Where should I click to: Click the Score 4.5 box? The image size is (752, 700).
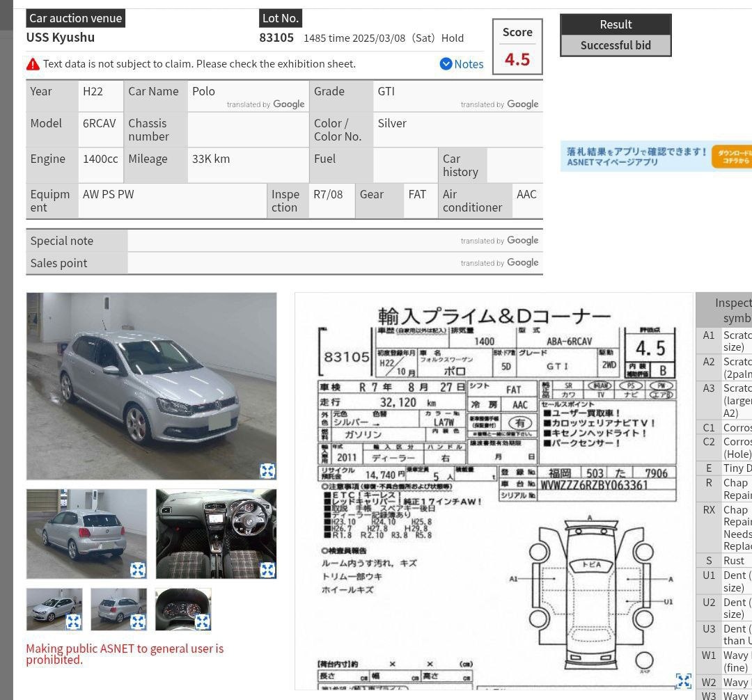tap(517, 47)
